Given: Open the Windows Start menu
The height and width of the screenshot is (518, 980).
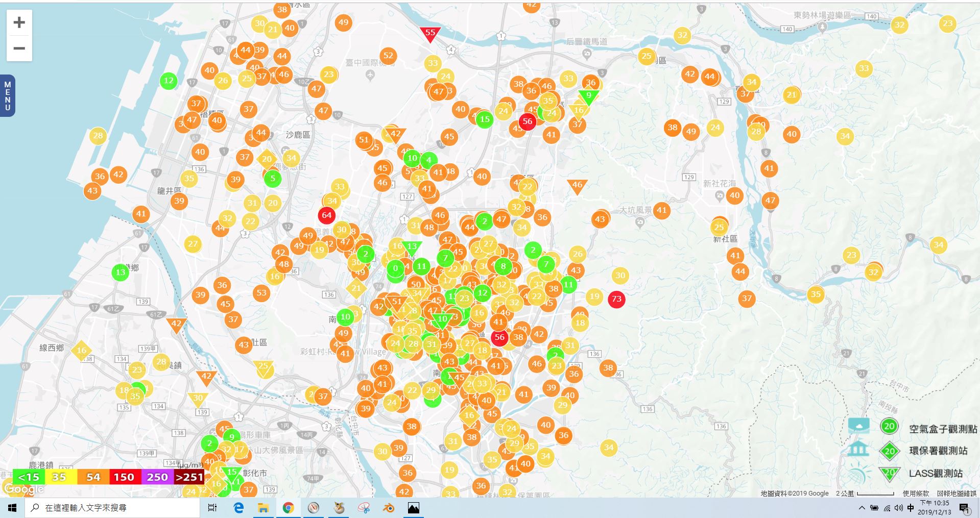Looking at the screenshot, I should coord(12,508).
